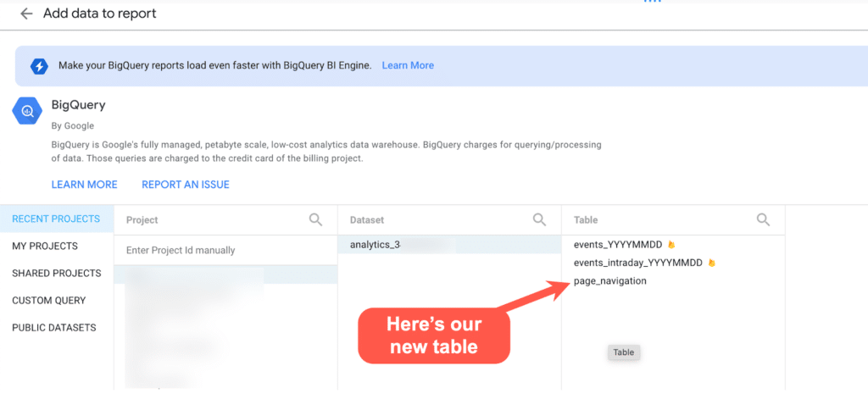The height and width of the screenshot is (399, 868).
Task: Select the RECENT PROJECTS tab
Action: (x=57, y=219)
